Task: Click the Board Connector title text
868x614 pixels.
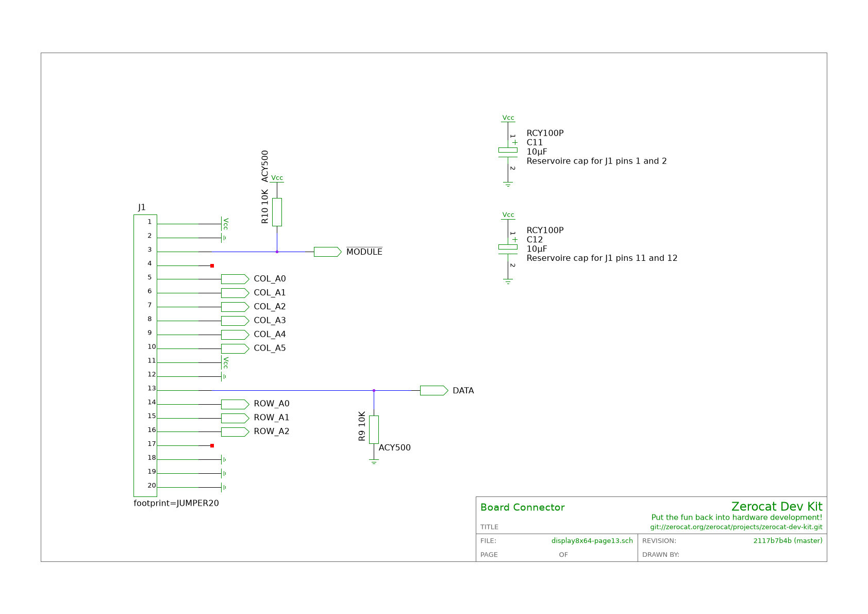Action: (x=523, y=507)
